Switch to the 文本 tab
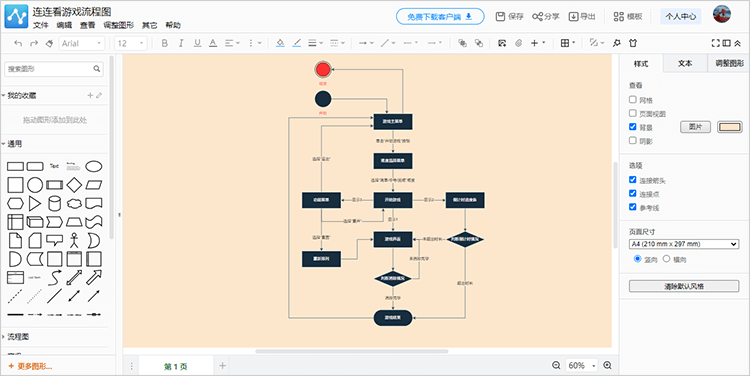The height and width of the screenshot is (376, 750). pos(685,63)
